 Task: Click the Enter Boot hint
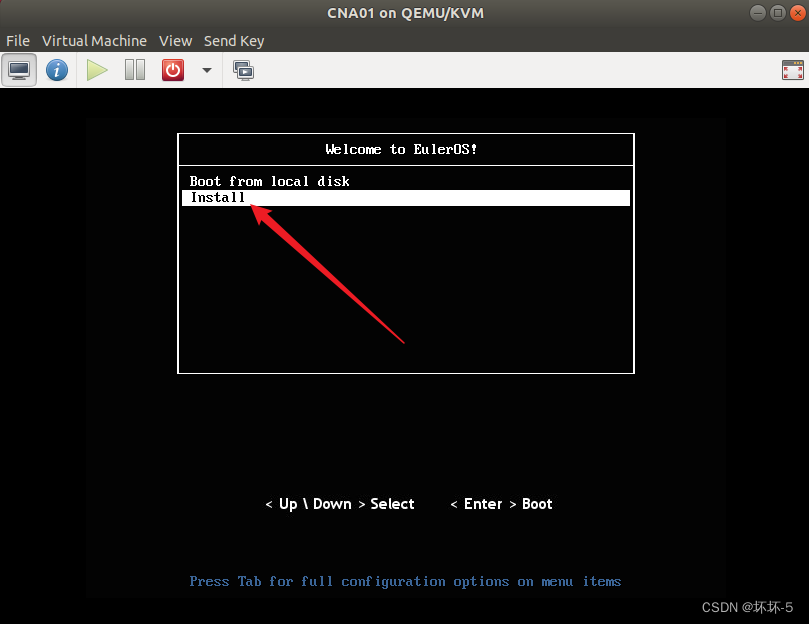pos(501,504)
